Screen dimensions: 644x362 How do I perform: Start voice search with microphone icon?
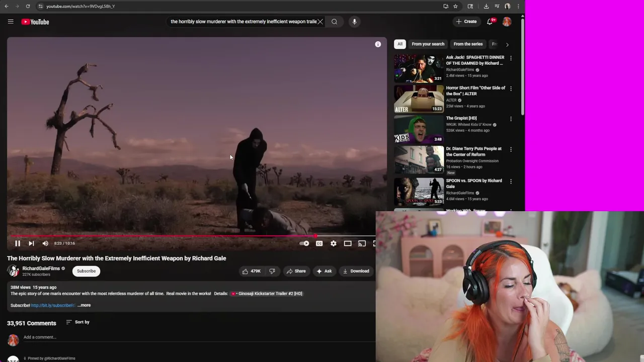pyautogui.click(x=354, y=22)
